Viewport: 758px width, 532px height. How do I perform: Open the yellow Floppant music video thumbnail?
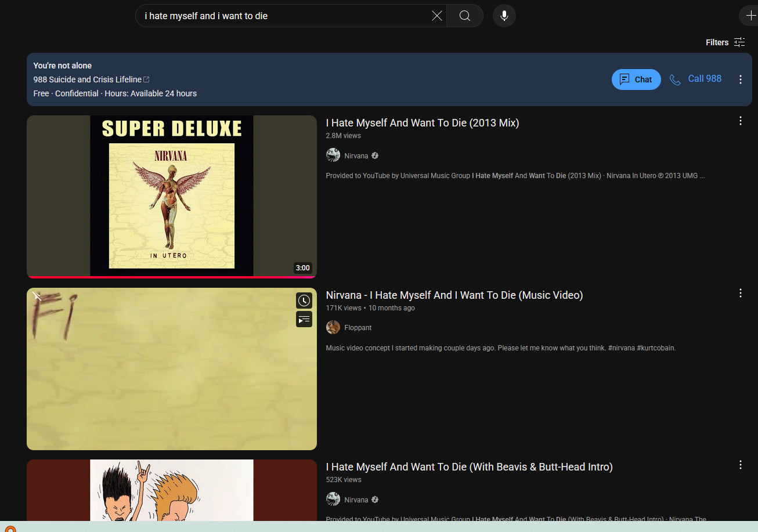(x=172, y=369)
